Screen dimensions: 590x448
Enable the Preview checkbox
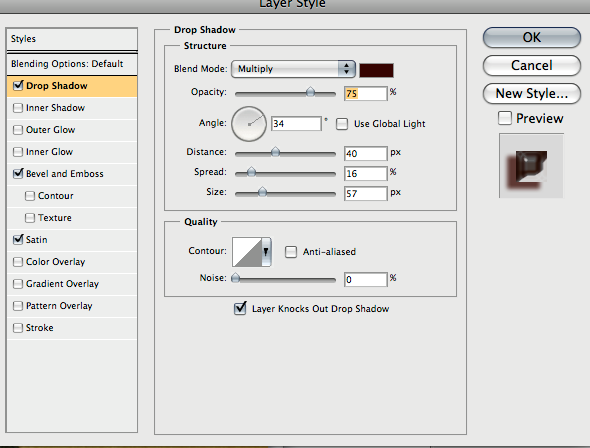[x=505, y=118]
